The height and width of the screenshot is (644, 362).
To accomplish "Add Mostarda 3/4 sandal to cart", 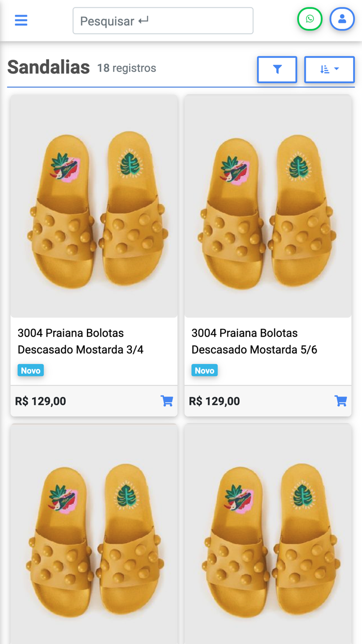I will tap(167, 401).
